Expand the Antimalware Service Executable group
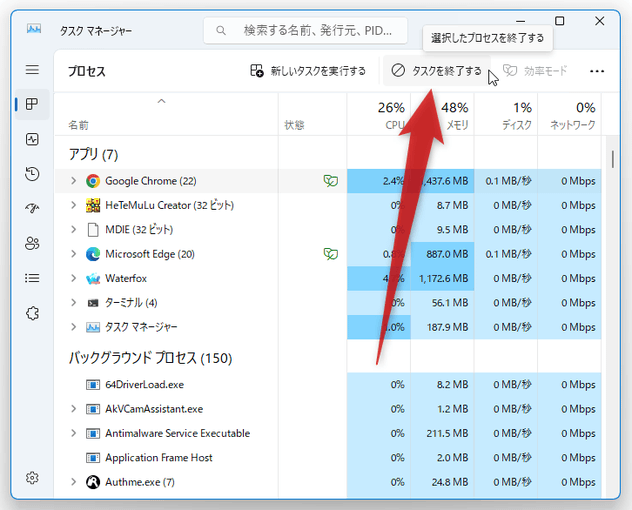The height and width of the screenshot is (510, 632). click(x=73, y=433)
